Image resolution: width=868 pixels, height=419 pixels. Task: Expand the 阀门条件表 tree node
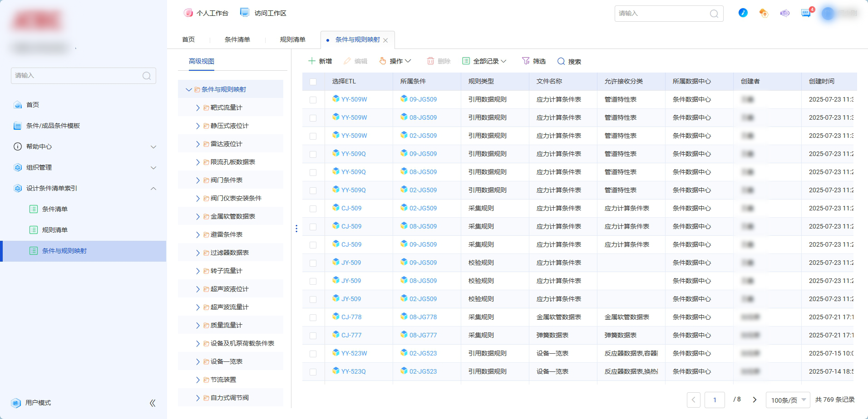198,180
